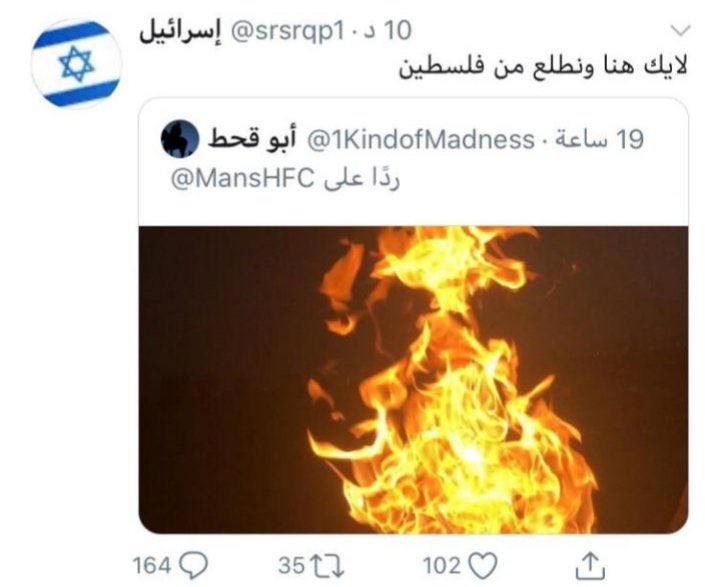View the 164 replies count

click(x=152, y=565)
